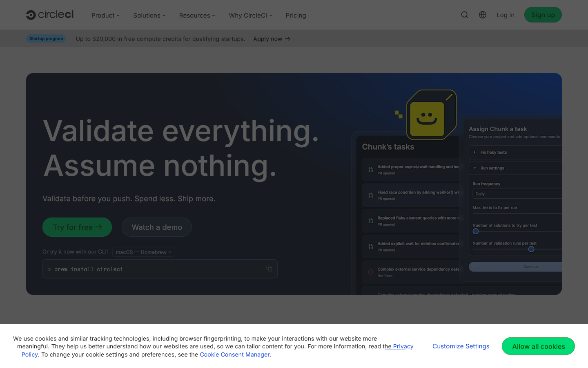
Task: Click the Not fixed red status icon
Action: coord(371,272)
